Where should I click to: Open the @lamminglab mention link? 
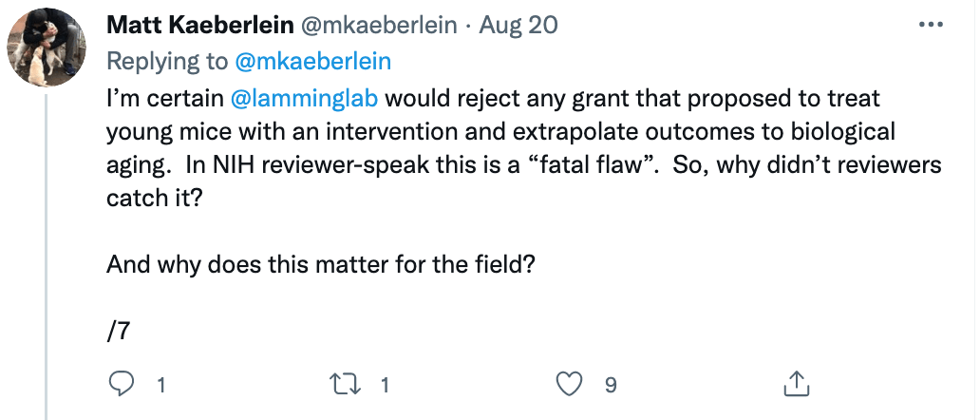(x=307, y=98)
